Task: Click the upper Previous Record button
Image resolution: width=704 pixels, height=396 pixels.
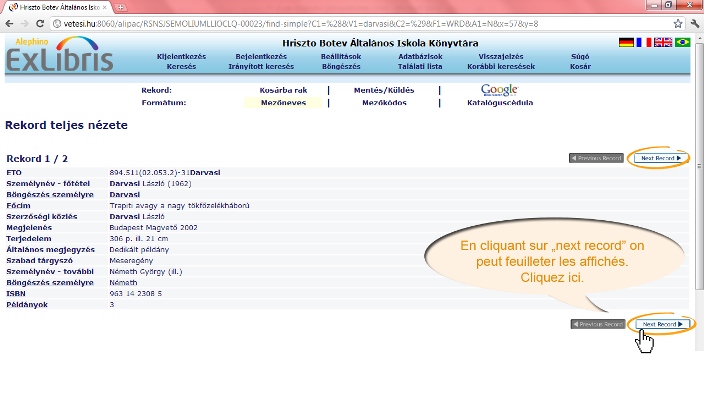Action: (596, 158)
